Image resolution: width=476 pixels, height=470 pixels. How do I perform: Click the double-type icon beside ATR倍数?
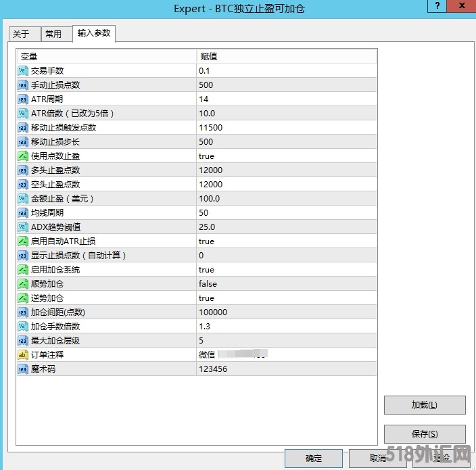(x=23, y=113)
